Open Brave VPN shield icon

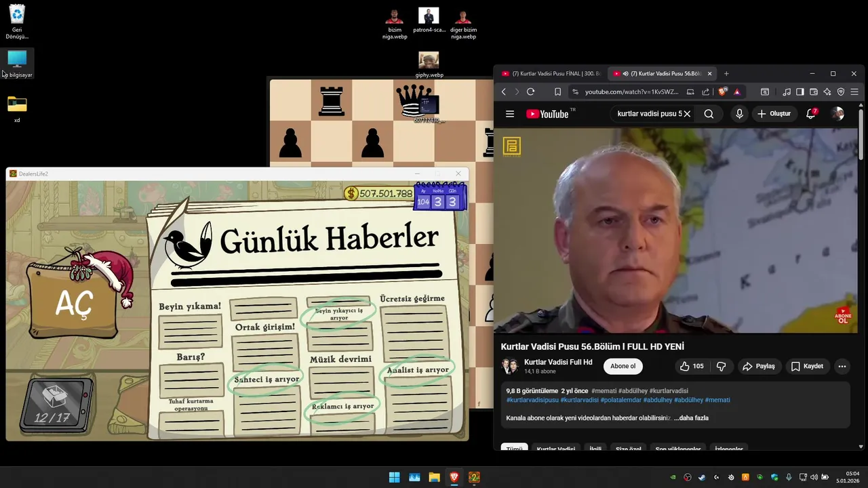point(841,91)
